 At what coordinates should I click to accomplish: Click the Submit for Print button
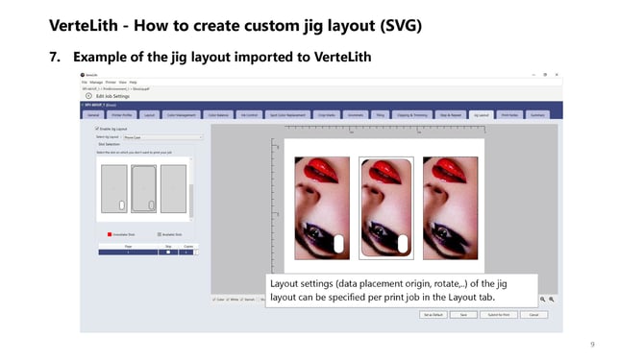click(x=499, y=315)
